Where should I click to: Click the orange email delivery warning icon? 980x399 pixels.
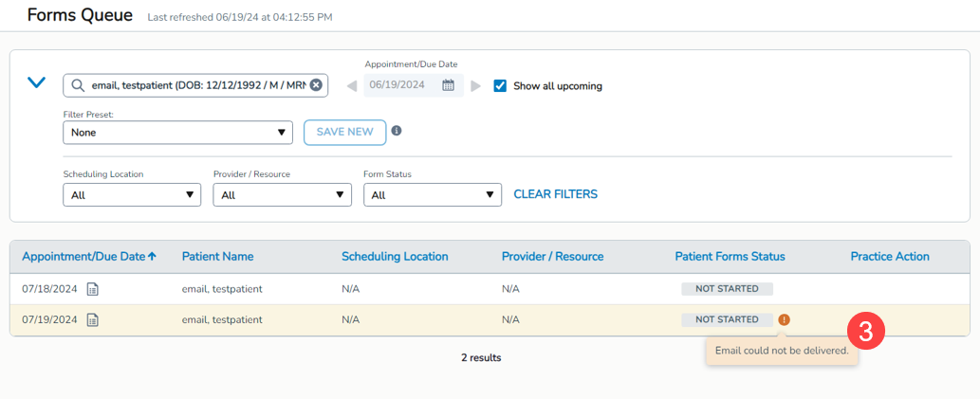(784, 319)
